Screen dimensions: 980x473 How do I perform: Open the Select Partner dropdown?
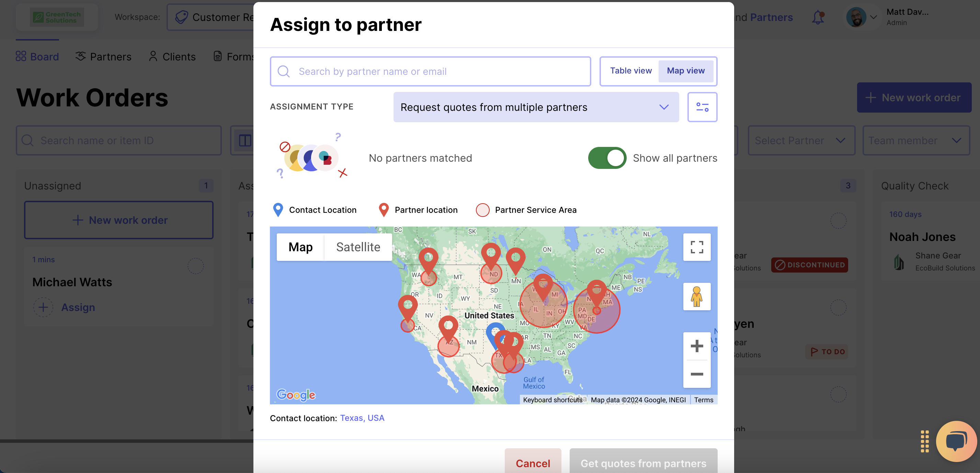(801, 141)
